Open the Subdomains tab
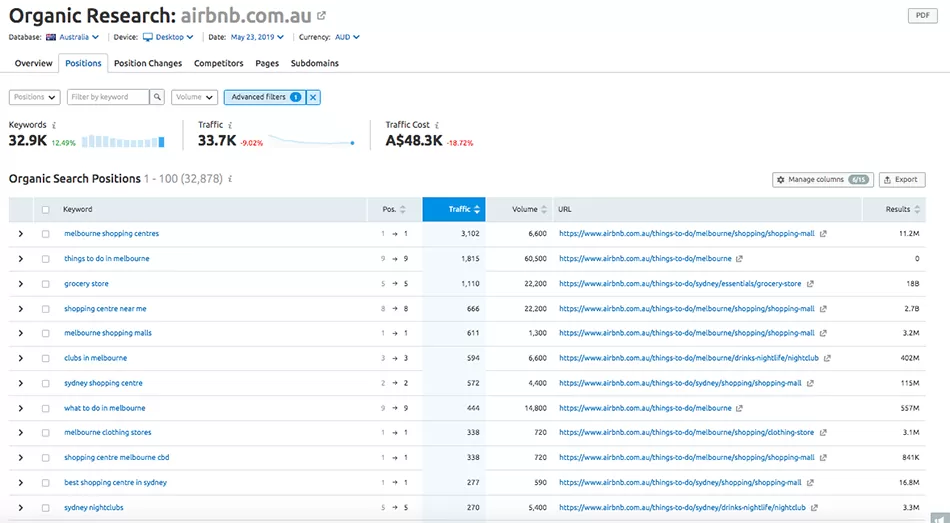The width and height of the screenshot is (950, 523). tap(314, 63)
